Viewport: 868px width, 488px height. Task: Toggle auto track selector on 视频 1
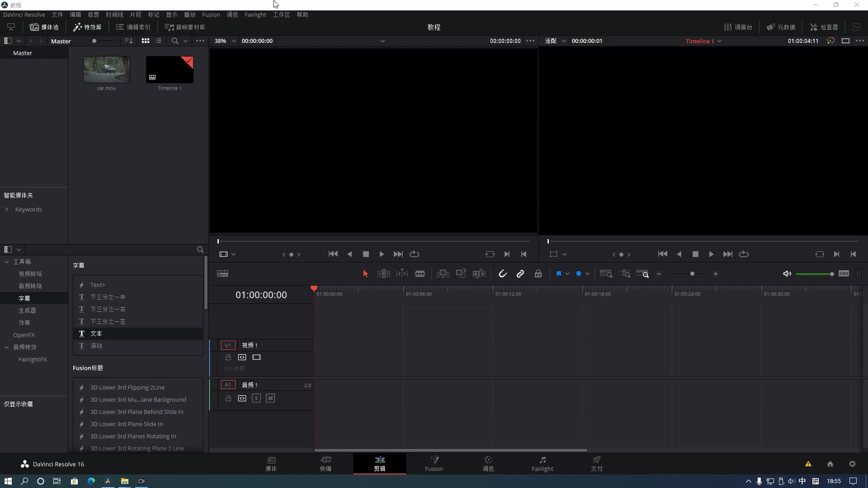(242, 357)
